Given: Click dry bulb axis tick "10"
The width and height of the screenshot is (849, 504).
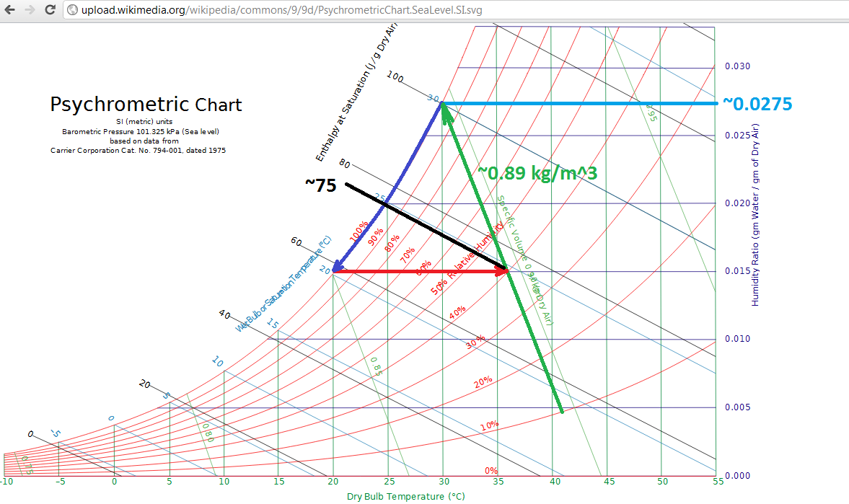Looking at the screenshot, I should click(224, 481).
